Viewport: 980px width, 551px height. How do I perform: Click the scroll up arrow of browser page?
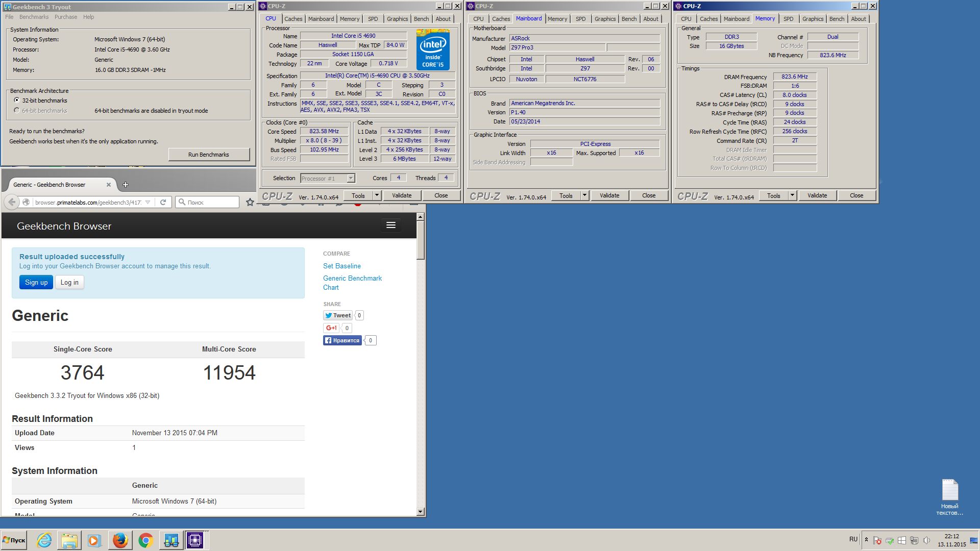click(x=420, y=217)
